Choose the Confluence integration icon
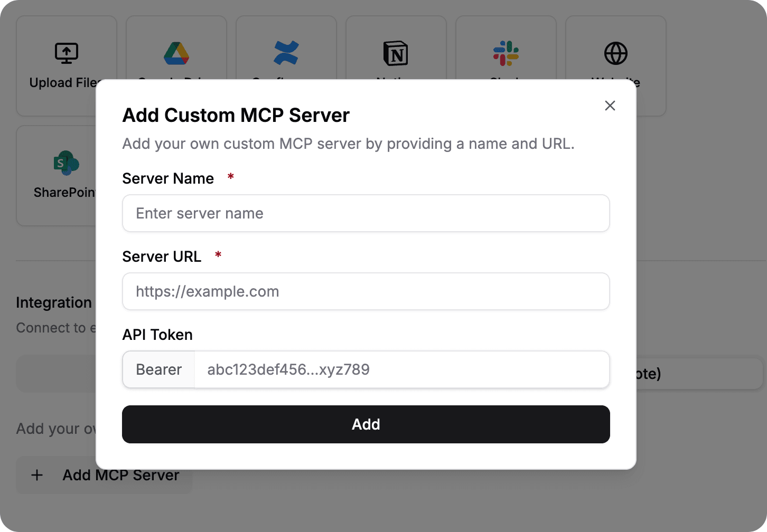 286,53
